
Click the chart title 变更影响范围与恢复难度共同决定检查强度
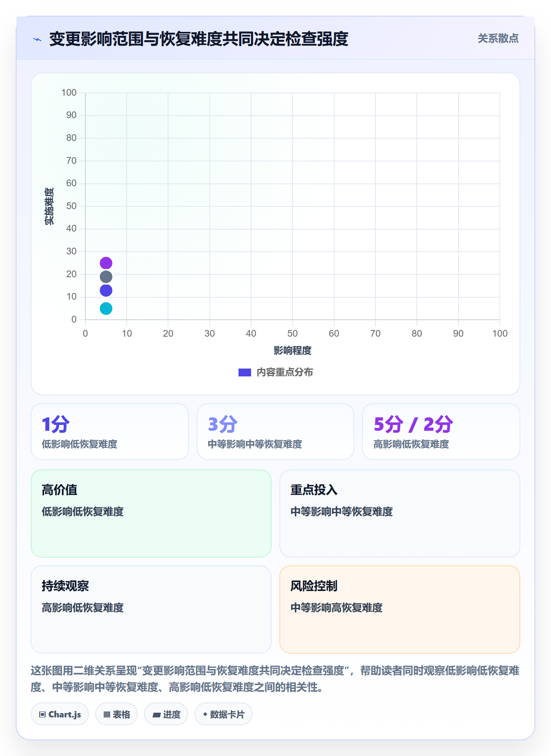pyautogui.click(x=199, y=39)
